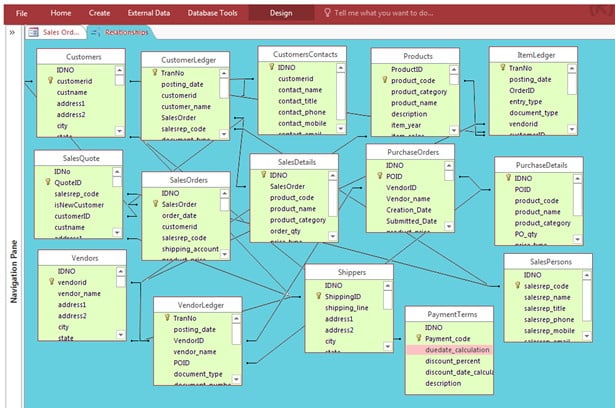Click scroll down arrow in PurchaseOrders table
Screen dimensions: 615x408
(x=449, y=226)
